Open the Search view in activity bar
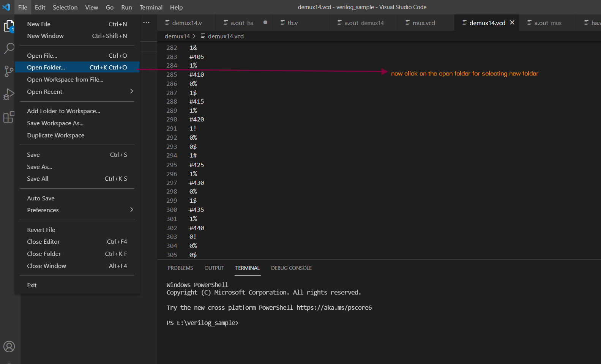Image resolution: width=601 pixels, height=364 pixels. pyautogui.click(x=9, y=48)
